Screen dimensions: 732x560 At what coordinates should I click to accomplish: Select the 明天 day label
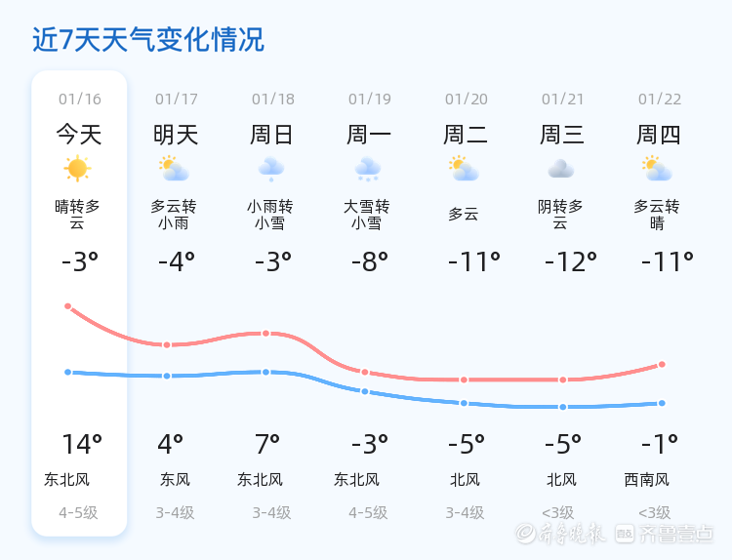(x=176, y=135)
